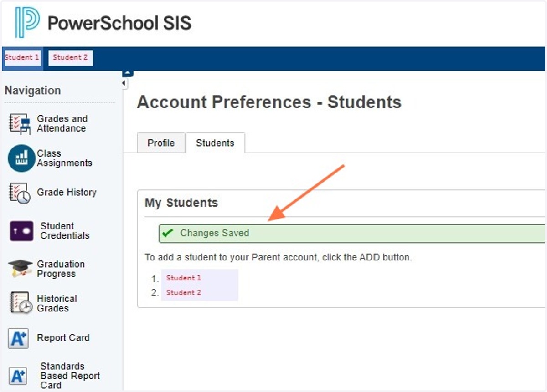
Task: Open the Report Card link
Action: (63, 338)
